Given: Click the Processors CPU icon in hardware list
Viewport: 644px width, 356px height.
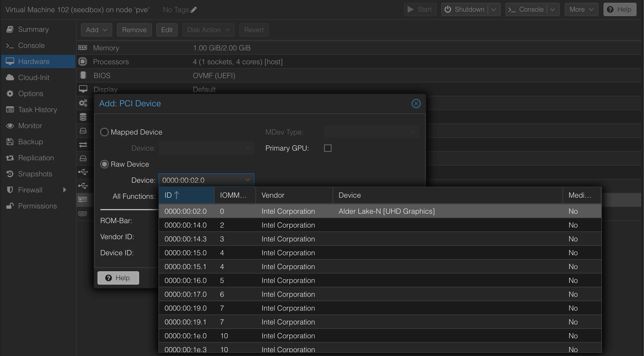Looking at the screenshot, I should [x=83, y=61].
